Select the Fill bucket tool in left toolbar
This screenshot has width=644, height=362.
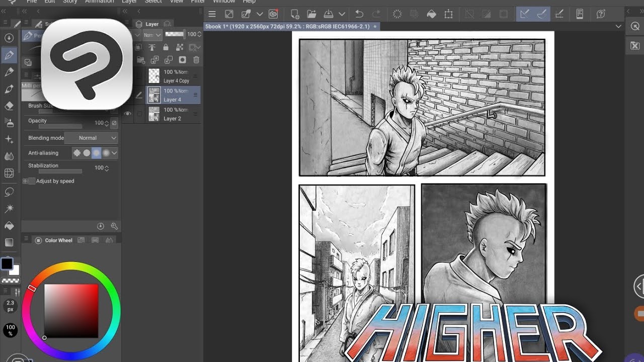(x=9, y=226)
